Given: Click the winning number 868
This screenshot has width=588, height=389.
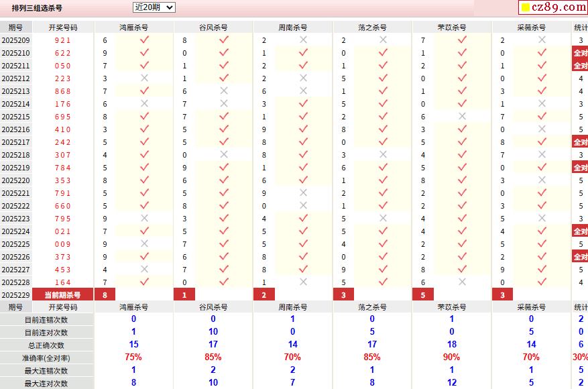Looking at the screenshot, I should [x=62, y=91].
